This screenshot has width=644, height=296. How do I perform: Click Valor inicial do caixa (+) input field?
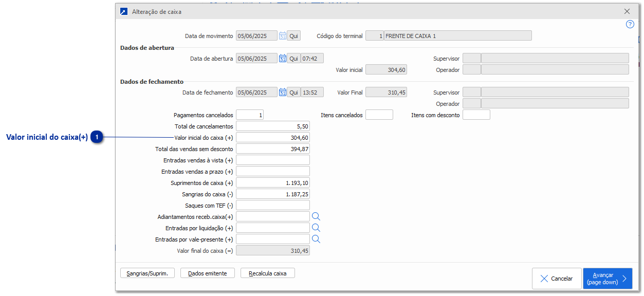click(x=273, y=138)
